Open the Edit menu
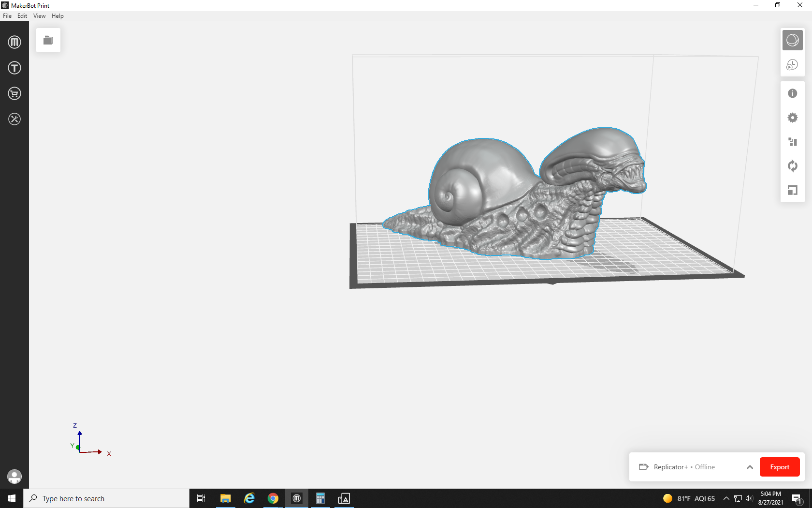The width and height of the screenshot is (812, 508). coord(22,16)
